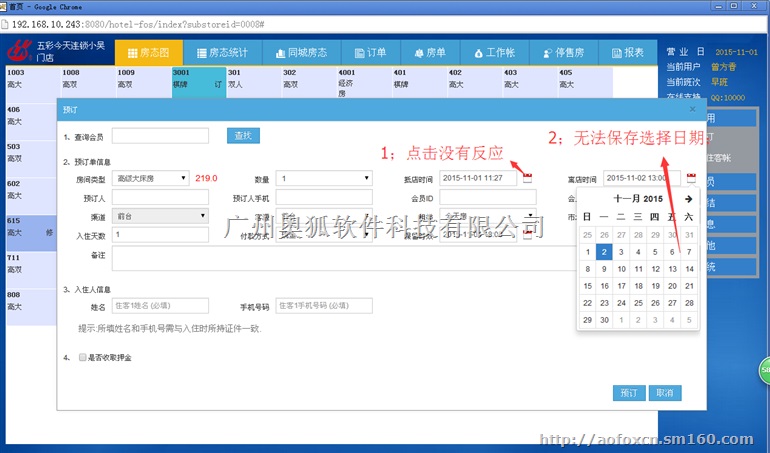Click the 查找 member search button
The width and height of the screenshot is (770, 453).
pyautogui.click(x=243, y=136)
